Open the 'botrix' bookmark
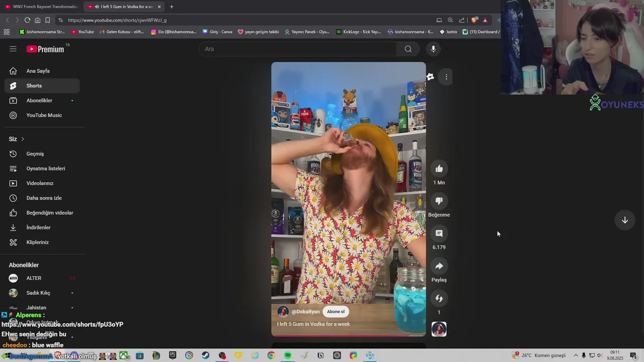 pyautogui.click(x=448, y=32)
